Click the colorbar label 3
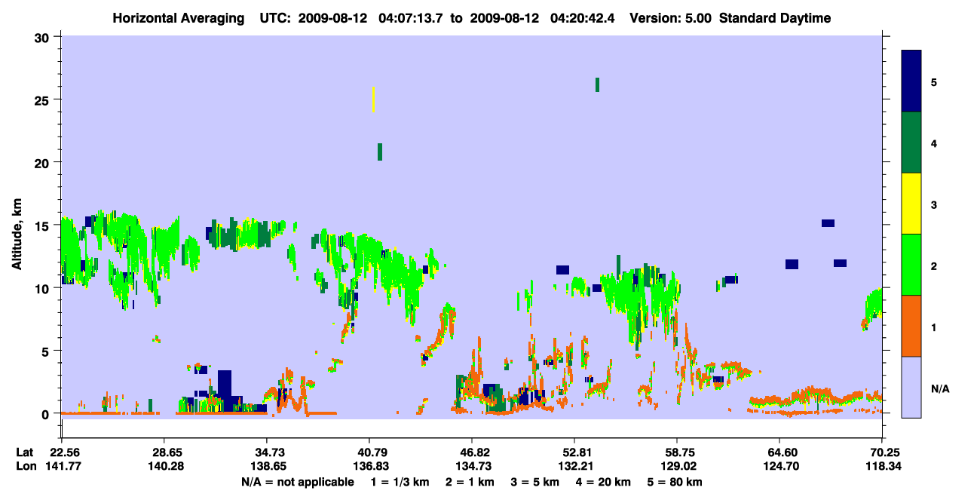The image size is (980, 503). (934, 204)
